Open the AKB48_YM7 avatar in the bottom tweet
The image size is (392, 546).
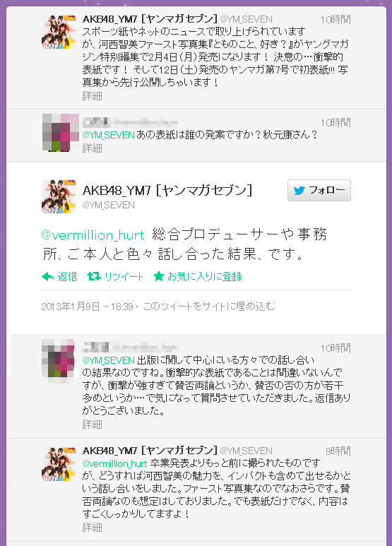tap(59, 464)
